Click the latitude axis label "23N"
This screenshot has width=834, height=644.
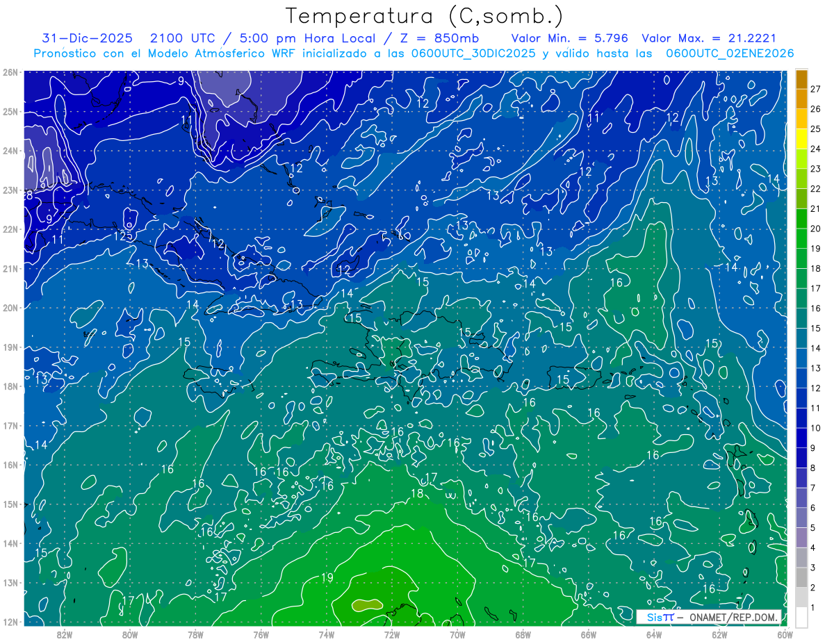[10, 190]
